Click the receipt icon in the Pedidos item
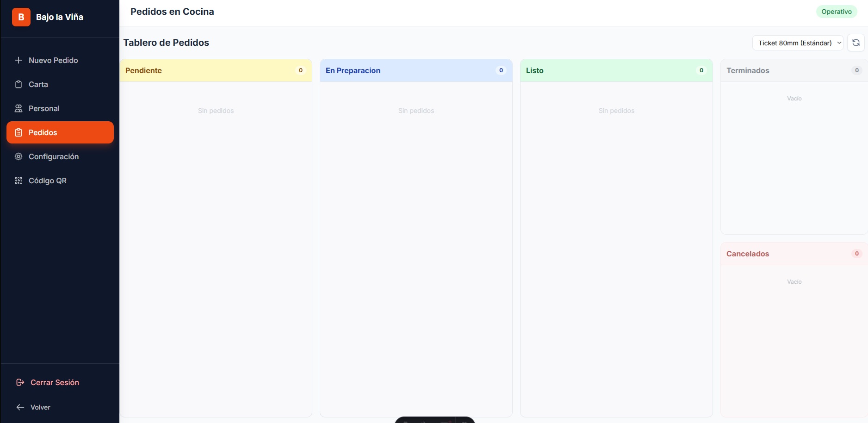 (x=18, y=132)
